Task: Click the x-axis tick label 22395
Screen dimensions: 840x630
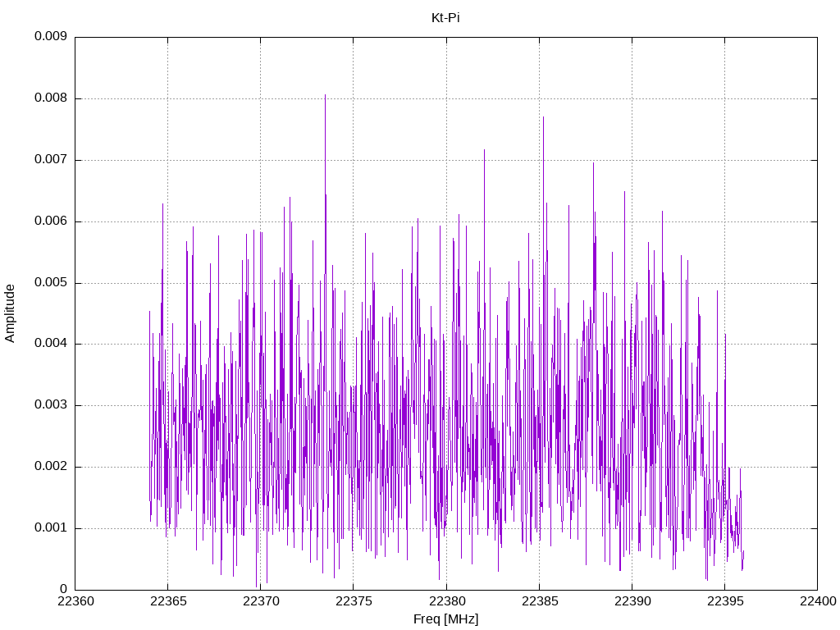Action: pyautogui.click(x=725, y=601)
